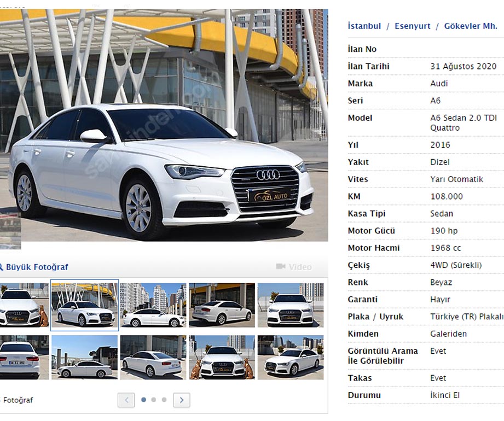Open the Gökevler Mh. neighborhood link
The image size is (504, 421).
[x=470, y=26]
